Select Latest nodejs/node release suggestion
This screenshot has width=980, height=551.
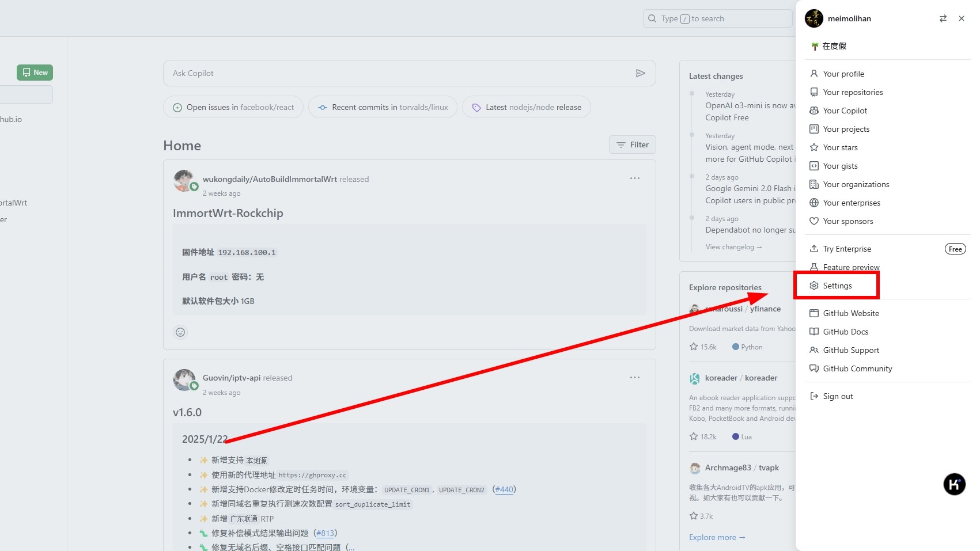click(x=527, y=107)
